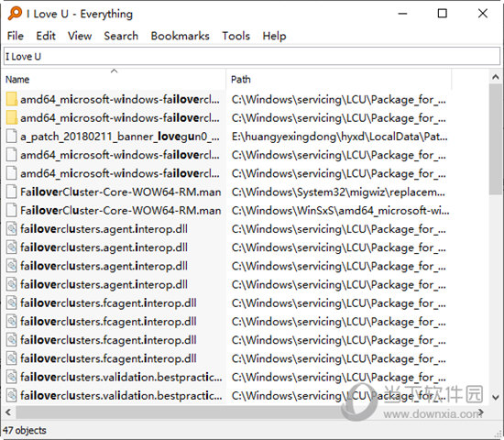Minimize the Everything window
504x440 pixels.
click(402, 14)
